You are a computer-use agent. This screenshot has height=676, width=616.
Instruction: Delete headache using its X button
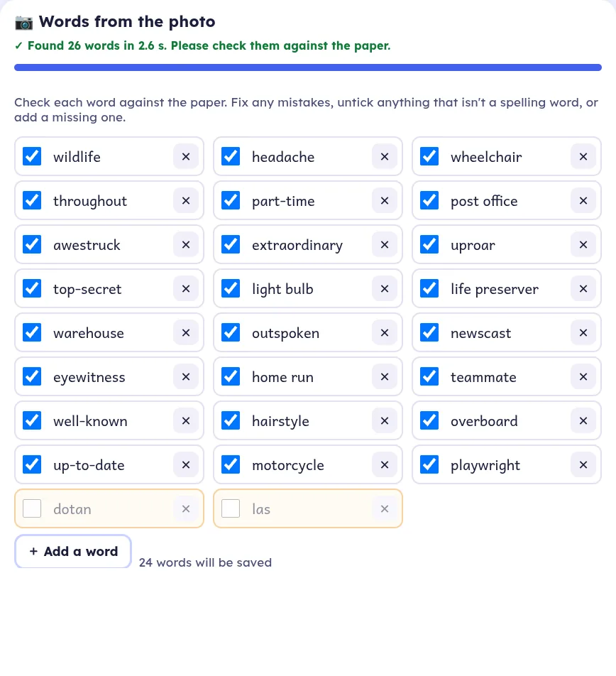[385, 156]
